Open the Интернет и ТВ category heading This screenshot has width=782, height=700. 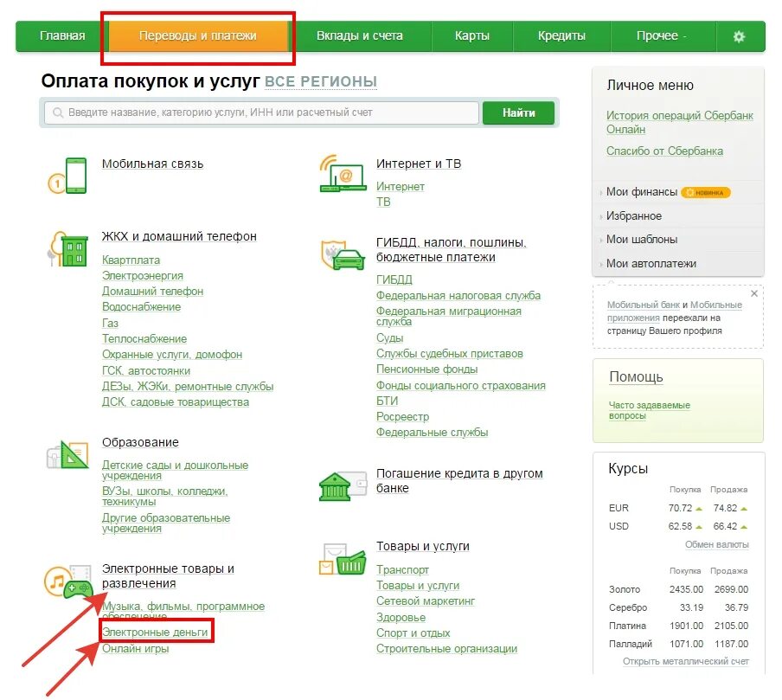419,164
